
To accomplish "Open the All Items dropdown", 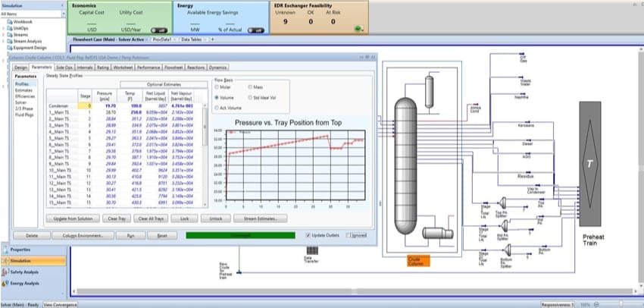I will coord(32,14).
